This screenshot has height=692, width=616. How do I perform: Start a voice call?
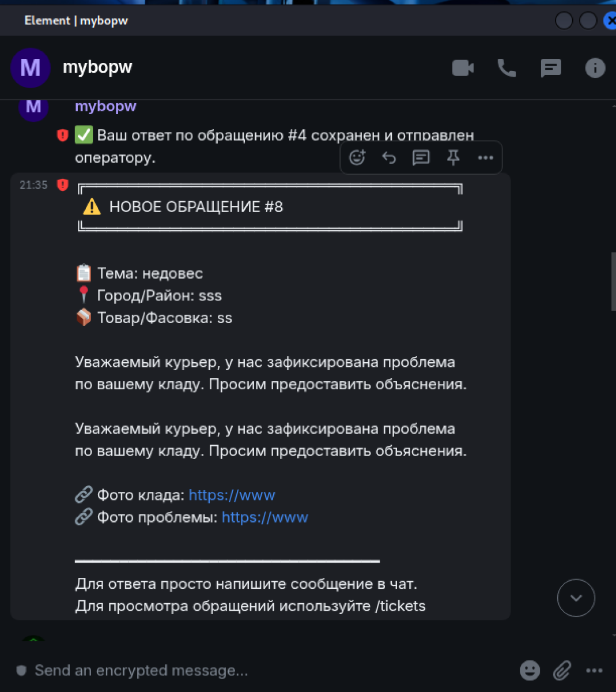click(507, 68)
